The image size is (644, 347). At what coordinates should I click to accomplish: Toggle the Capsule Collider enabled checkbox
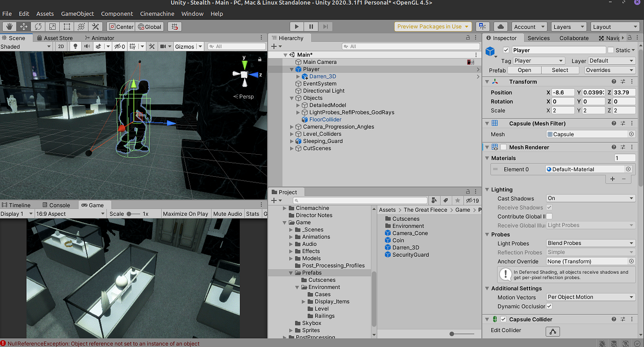click(x=504, y=319)
